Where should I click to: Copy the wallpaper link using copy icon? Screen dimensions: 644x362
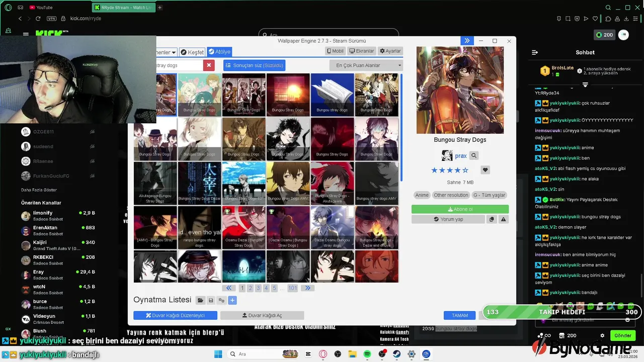[x=492, y=219]
